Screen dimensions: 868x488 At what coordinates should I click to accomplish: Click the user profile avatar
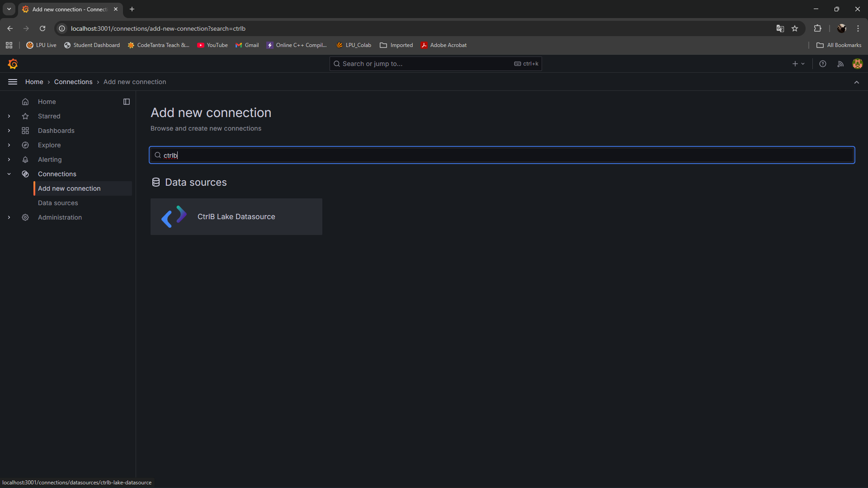click(x=857, y=64)
